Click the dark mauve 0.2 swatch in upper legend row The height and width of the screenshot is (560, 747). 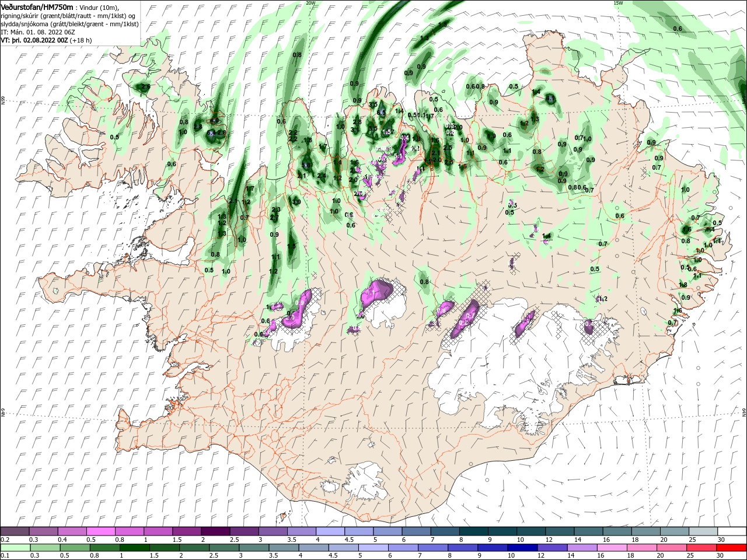tap(15, 531)
